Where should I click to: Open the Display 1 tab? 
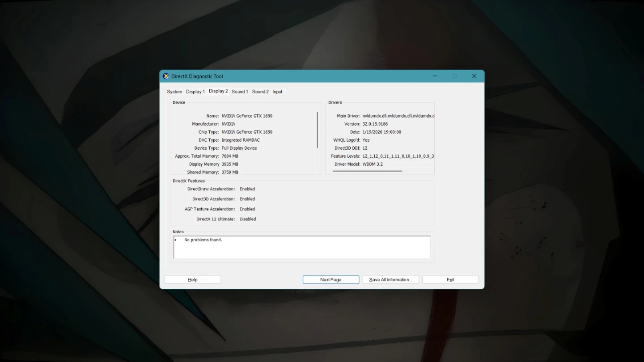195,92
